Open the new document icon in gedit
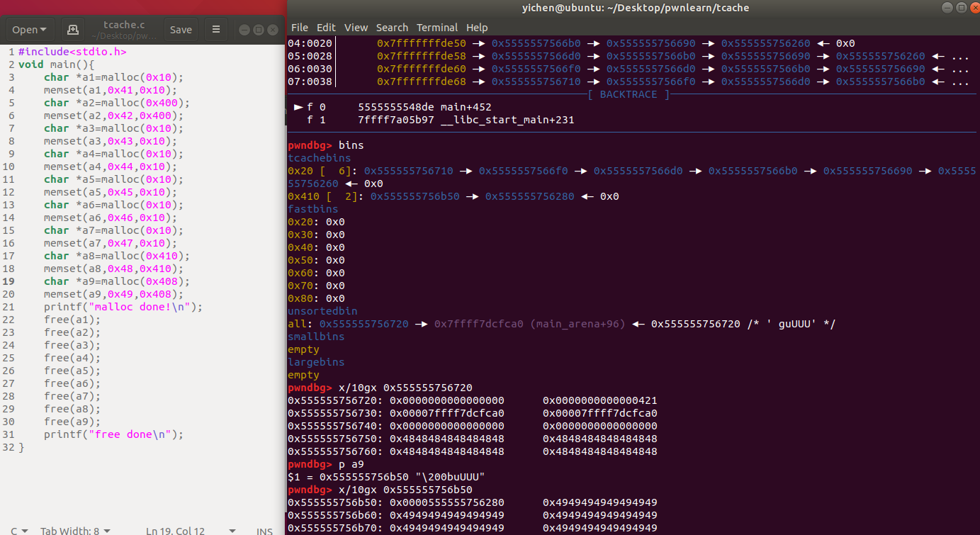 tap(72, 30)
